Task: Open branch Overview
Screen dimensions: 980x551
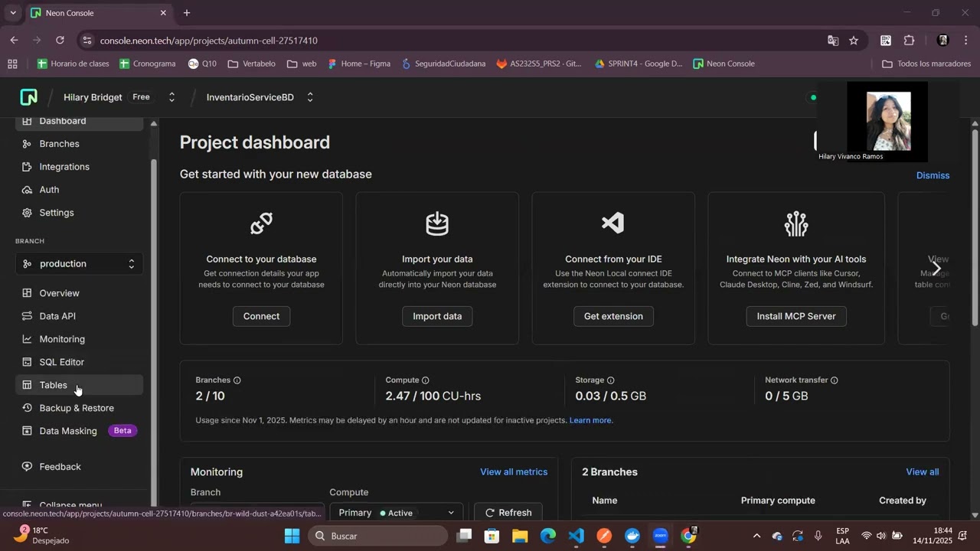Action: click(59, 293)
